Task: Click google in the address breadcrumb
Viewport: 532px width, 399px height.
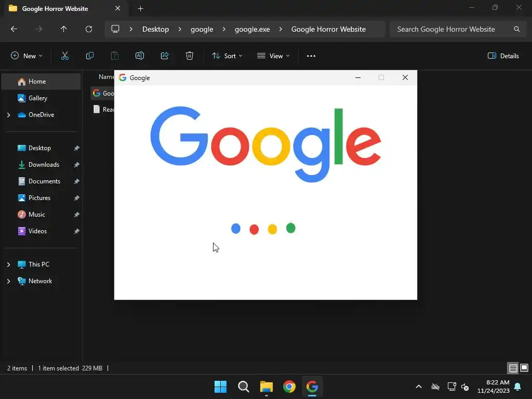Action: click(202, 29)
